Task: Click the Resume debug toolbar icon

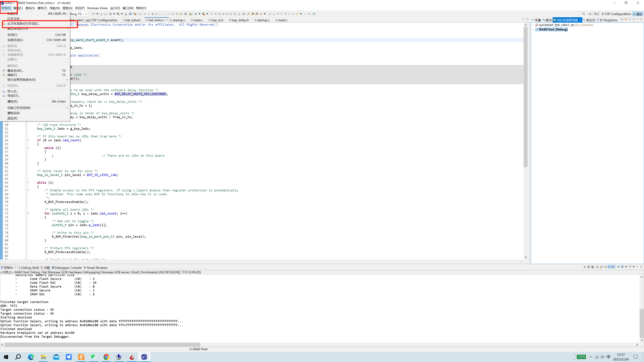Action: [x=145, y=14]
